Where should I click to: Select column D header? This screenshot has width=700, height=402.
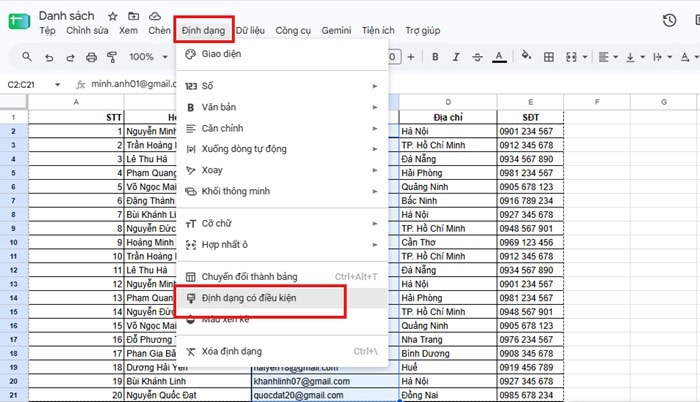coord(448,102)
